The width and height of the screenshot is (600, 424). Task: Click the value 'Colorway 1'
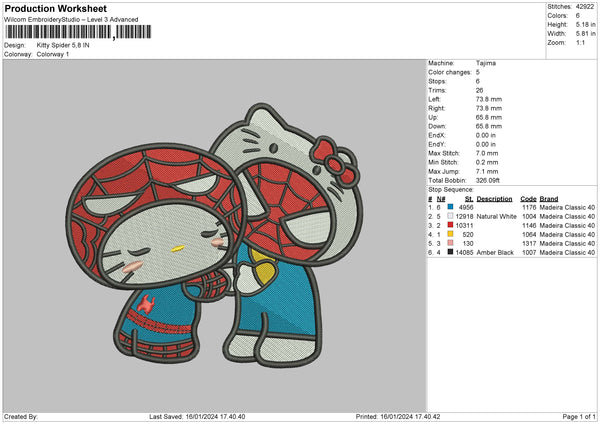[53, 54]
